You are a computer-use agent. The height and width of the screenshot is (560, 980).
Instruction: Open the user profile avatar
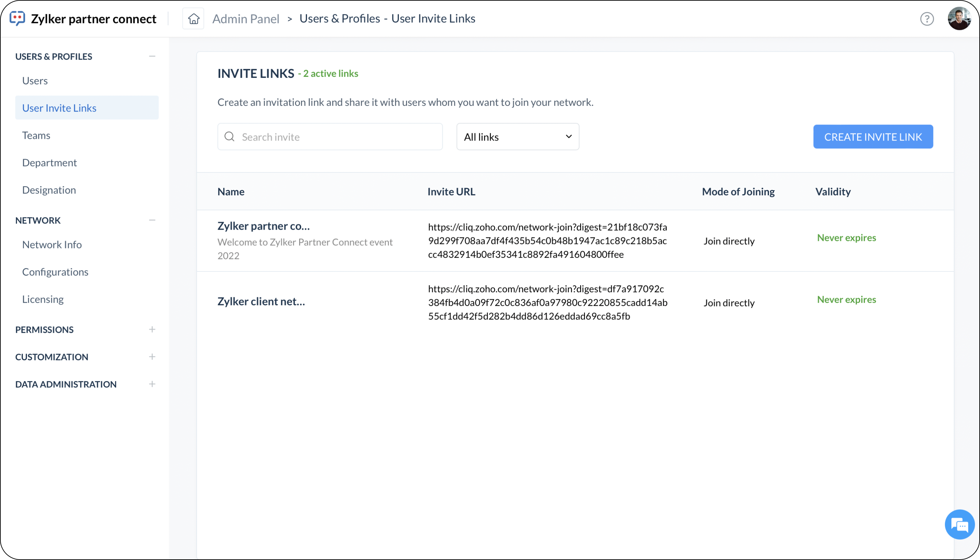tap(959, 18)
